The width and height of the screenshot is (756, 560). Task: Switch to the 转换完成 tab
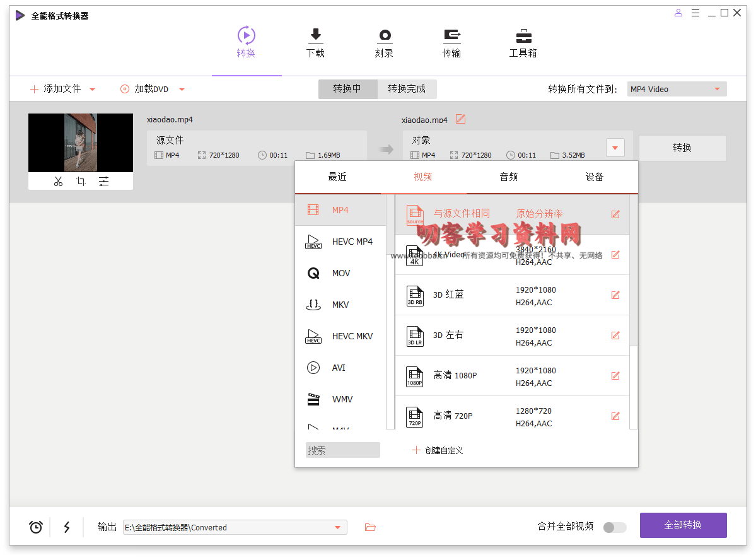pos(407,89)
